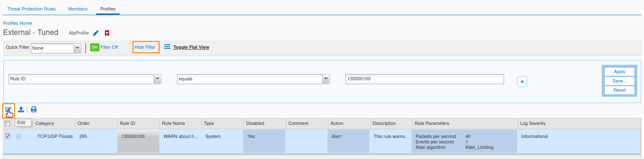Click the Toggle Flat View list icon
The width and height of the screenshot is (644, 159).
167,47
